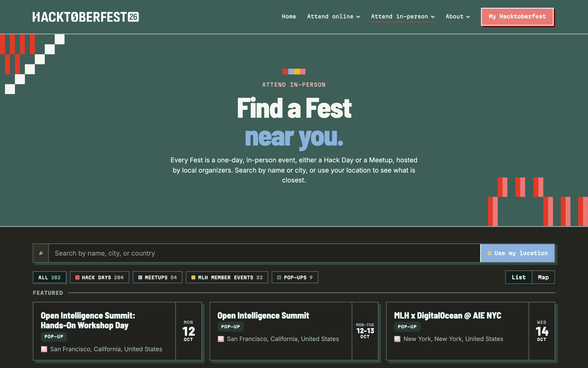Click the Hacktoberfest 26 logo
This screenshot has width=588, height=368.
[x=86, y=17]
